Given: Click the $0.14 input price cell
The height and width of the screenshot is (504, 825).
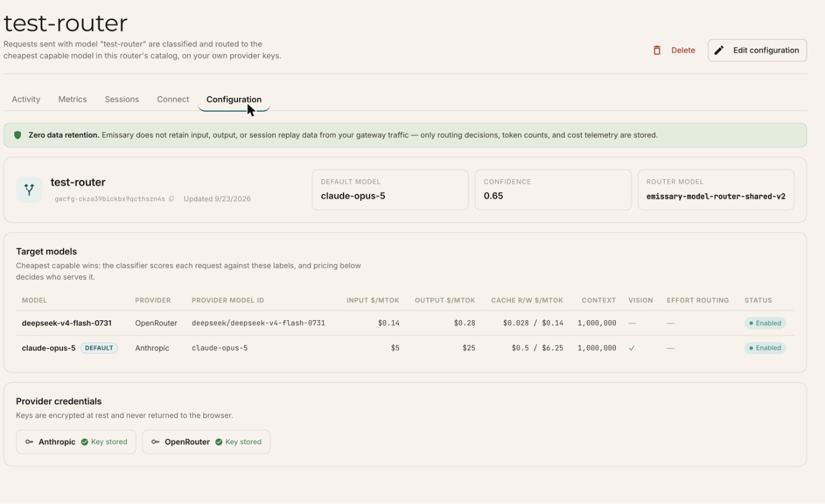Looking at the screenshot, I should click(389, 323).
